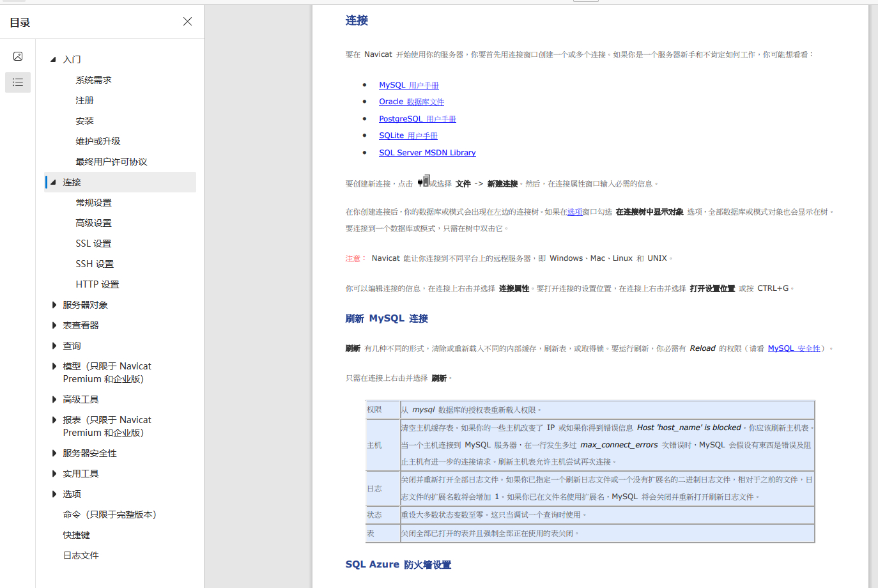The width and height of the screenshot is (878, 588).
Task: Click the SQL Azure 防火墙设置 heading
Action: coord(398,564)
